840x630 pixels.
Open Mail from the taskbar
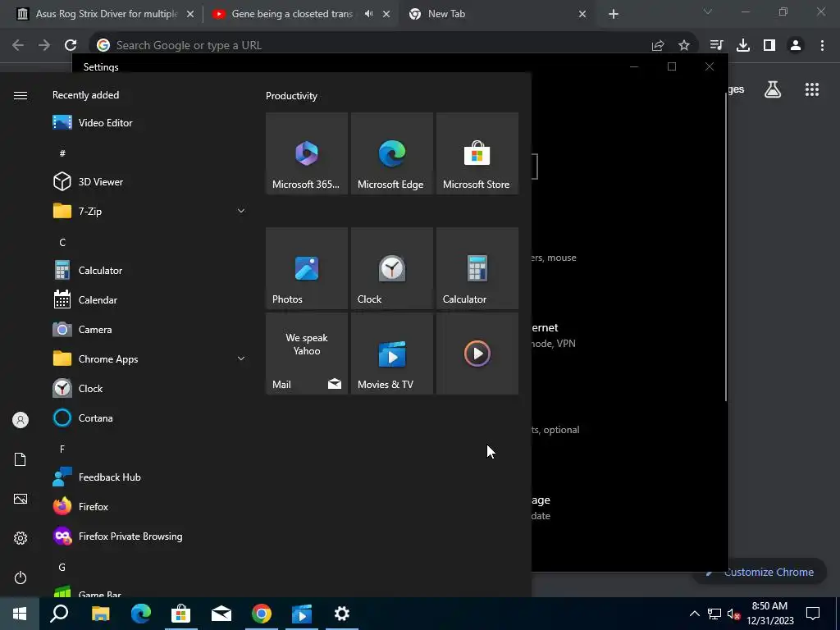point(221,614)
